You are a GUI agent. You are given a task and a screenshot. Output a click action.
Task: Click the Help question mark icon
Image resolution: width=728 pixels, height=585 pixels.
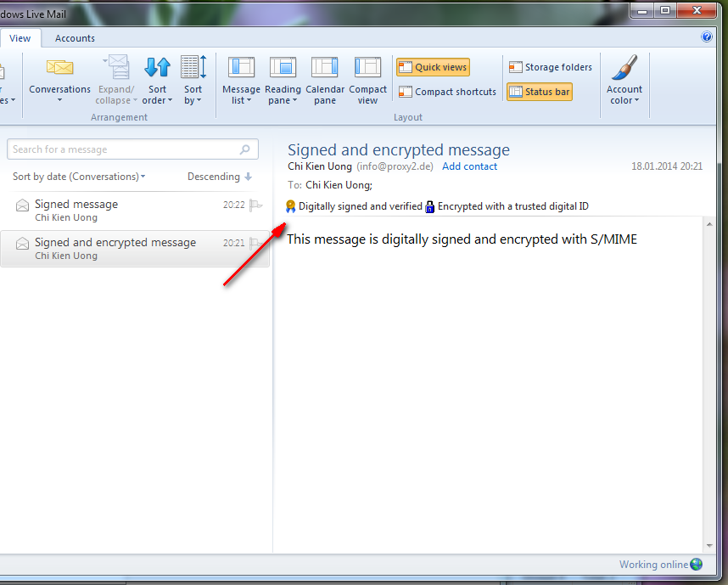click(707, 37)
